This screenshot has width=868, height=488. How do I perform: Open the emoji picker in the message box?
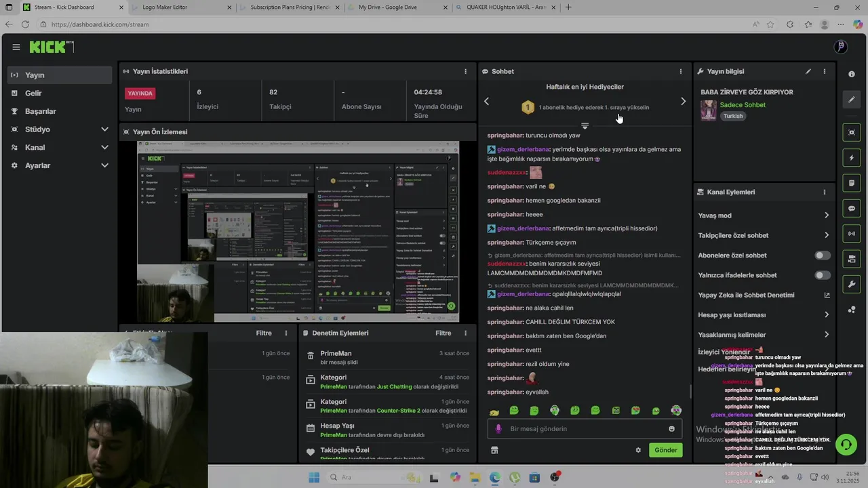(x=672, y=428)
